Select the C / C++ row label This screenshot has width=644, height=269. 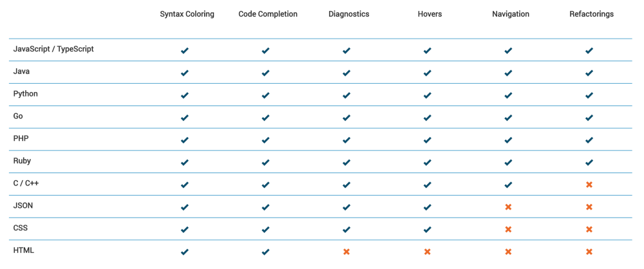click(x=26, y=183)
